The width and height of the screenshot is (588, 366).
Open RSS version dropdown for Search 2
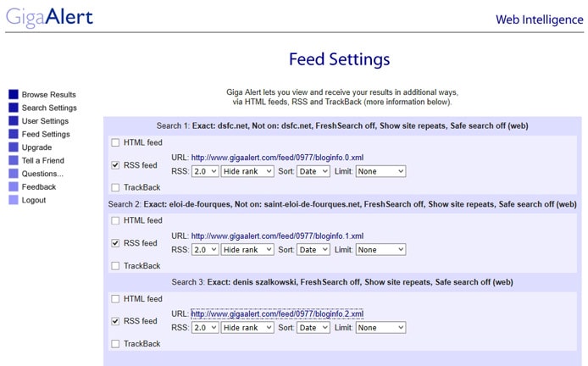pyautogui.click(x=205, y=250)
